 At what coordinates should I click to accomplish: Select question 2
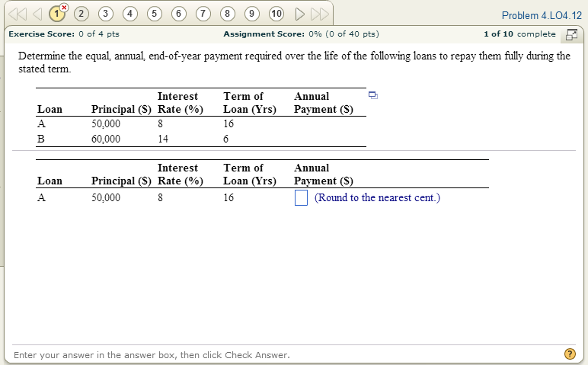click(81, 14)
